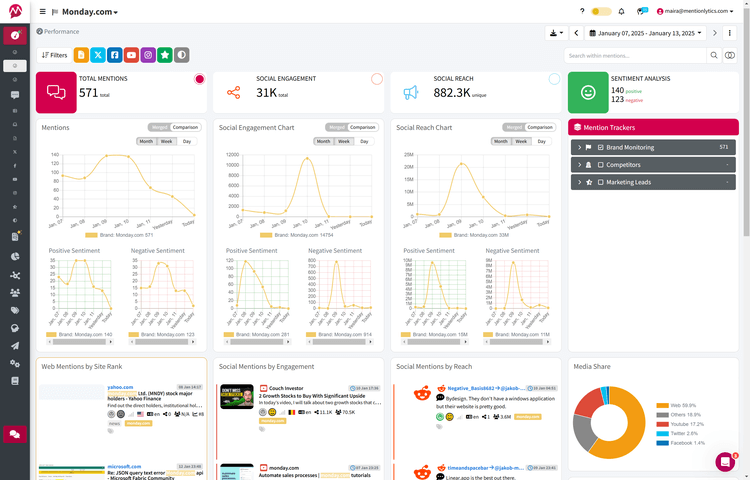Image resolution: width=750 pixels, height=480 pixels.
Task: Click the search magnifier button
Action: point(714,55)
